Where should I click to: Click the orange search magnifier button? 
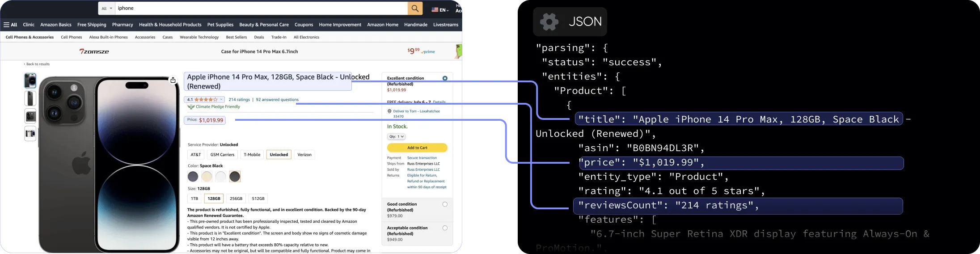click(x=415, y=8)
